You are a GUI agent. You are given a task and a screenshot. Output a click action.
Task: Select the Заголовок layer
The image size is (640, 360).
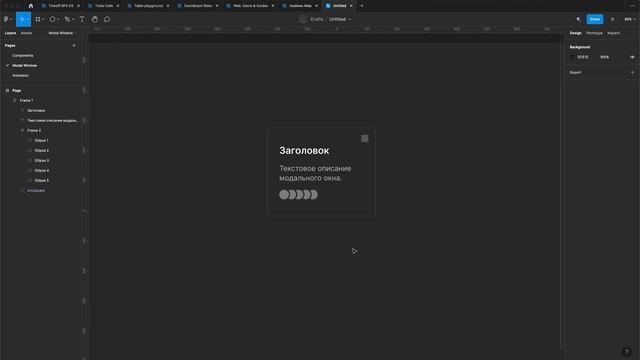pyautogui.click(x=36, y=111)
